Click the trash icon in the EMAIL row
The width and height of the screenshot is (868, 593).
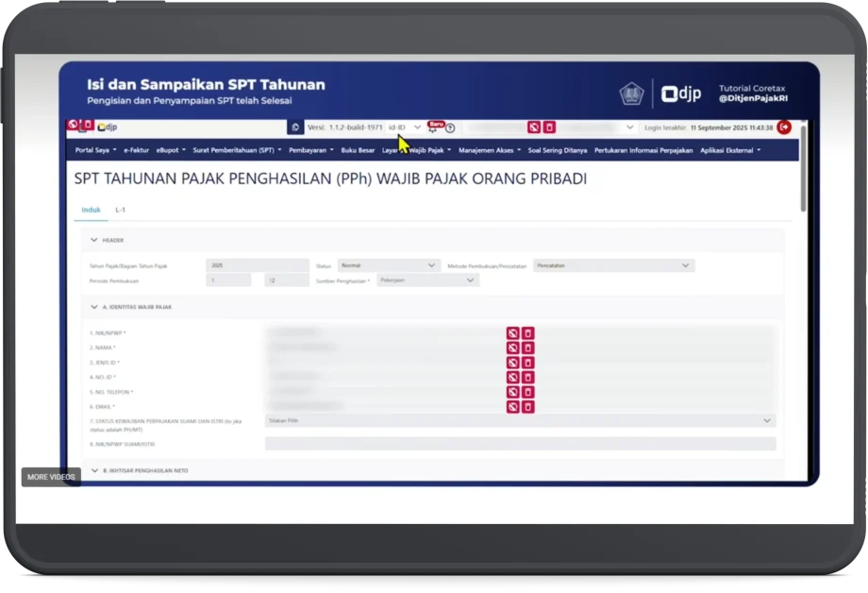coord(528,407)
